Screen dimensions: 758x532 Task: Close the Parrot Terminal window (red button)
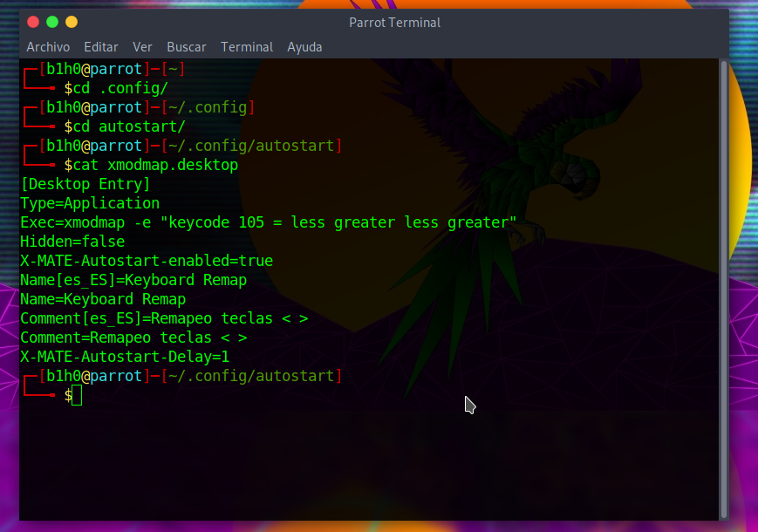(x=33, y=22)
